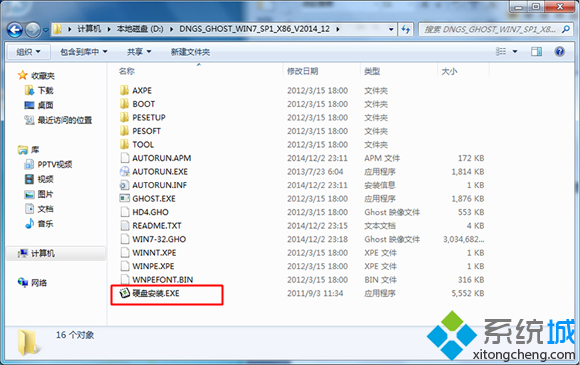
Task: Select the AXPE folder icon
Action: click(125, 90)
